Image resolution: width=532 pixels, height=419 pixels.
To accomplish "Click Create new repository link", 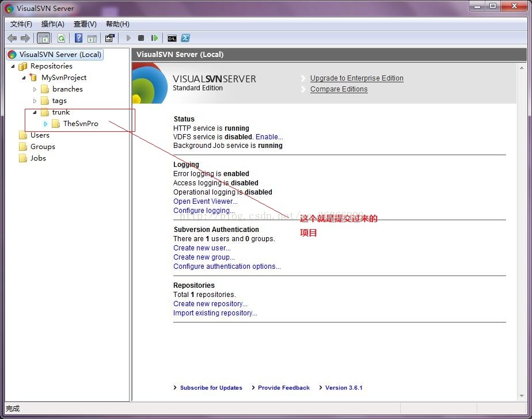I will 210,304.
